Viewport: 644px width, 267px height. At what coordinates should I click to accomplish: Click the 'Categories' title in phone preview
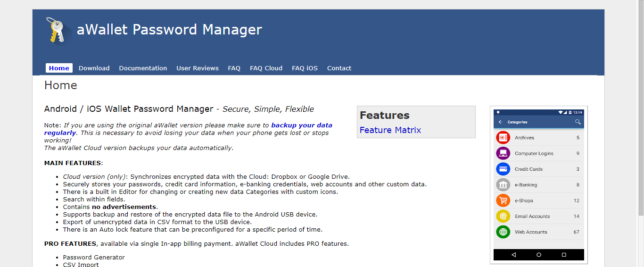coord(517,122)
